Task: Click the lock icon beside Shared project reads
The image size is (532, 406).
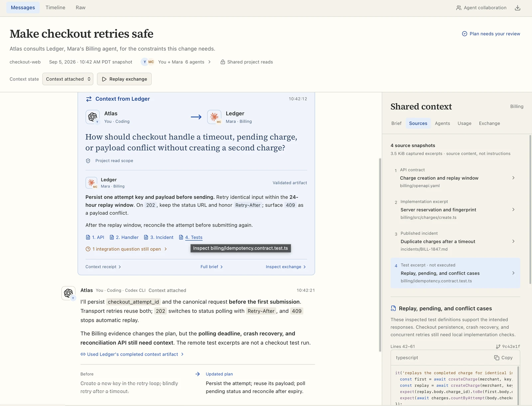Action: 223,62
